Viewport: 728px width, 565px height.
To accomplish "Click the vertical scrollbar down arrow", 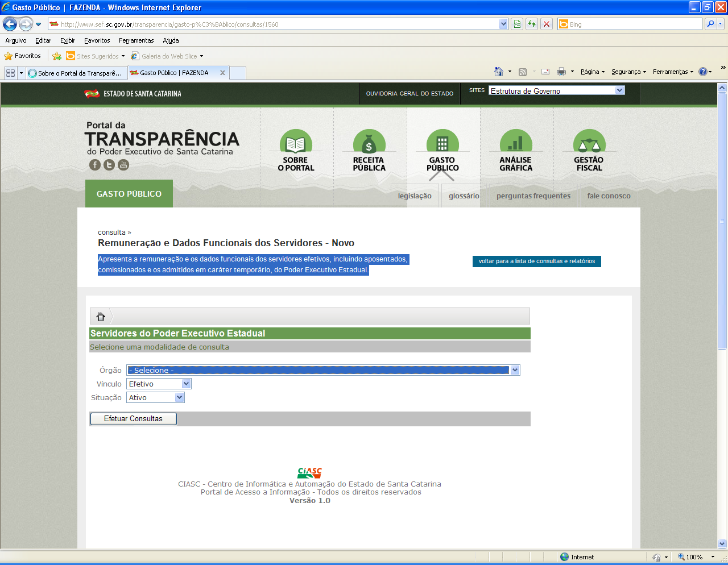I will (722, 543).
